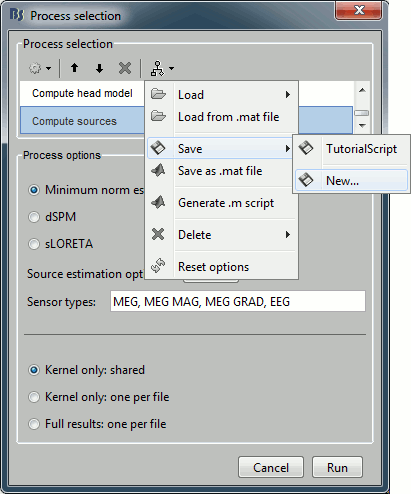Viewport: 411px width, 494px height.
Task: Click the Cancel button
Action: coord(271,467)
